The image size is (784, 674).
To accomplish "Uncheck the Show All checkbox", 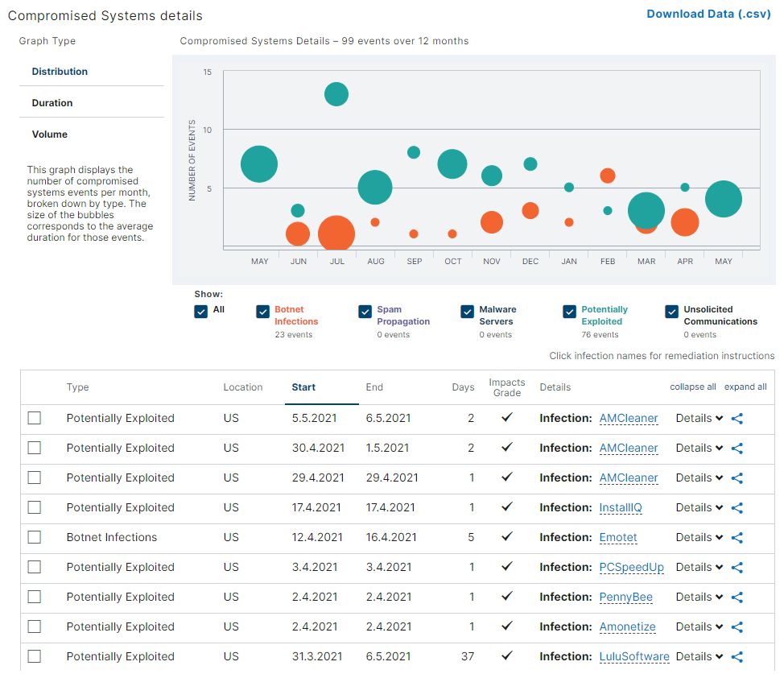I will point(201,312).
